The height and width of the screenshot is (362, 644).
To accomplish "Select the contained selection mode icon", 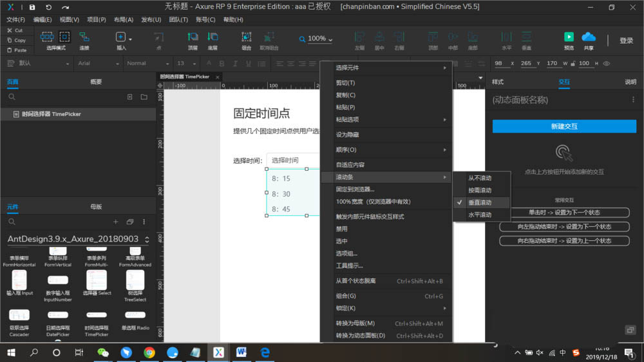I will coord(64,37).
